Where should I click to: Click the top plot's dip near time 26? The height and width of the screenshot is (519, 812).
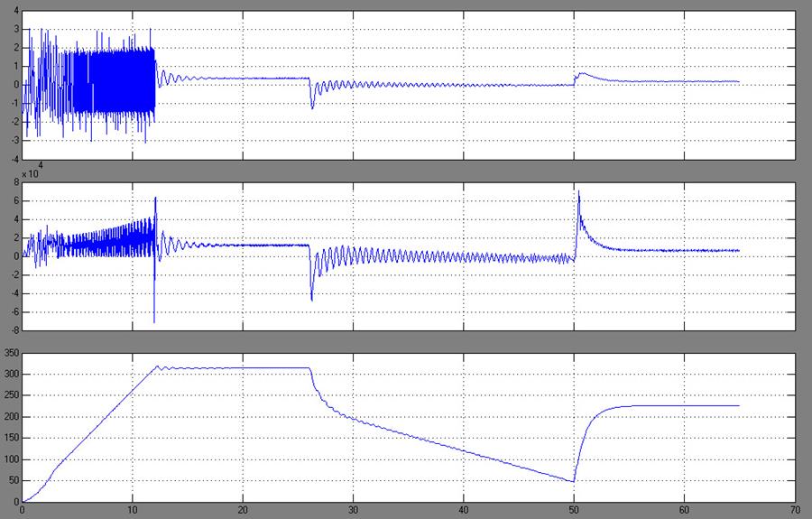coord(312,107)
